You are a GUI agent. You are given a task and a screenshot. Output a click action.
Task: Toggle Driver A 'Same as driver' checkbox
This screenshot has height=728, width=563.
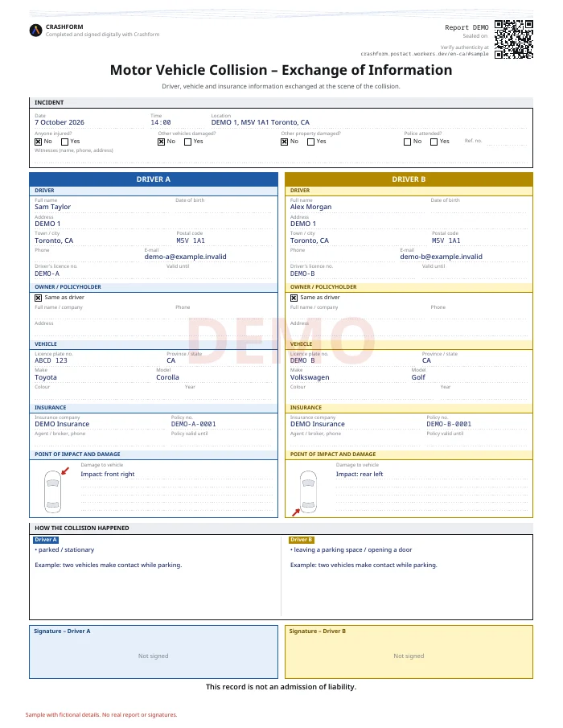(38, 298)
